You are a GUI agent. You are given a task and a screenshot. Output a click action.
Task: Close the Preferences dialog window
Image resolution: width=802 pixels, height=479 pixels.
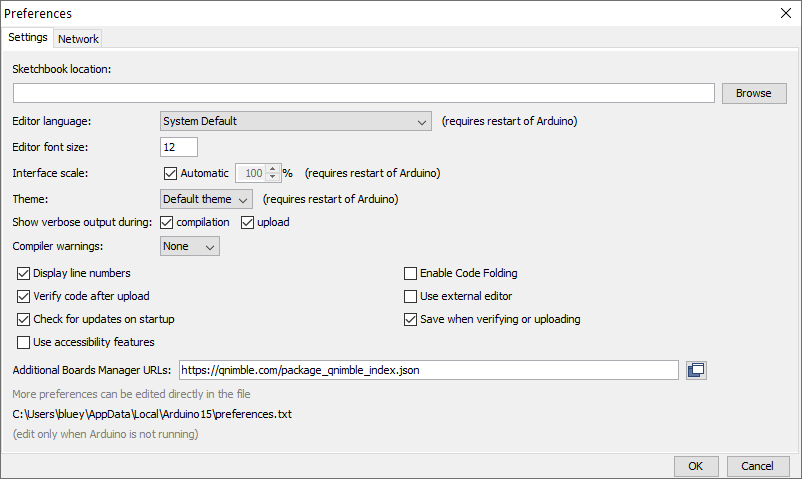(x=785, y=13)
